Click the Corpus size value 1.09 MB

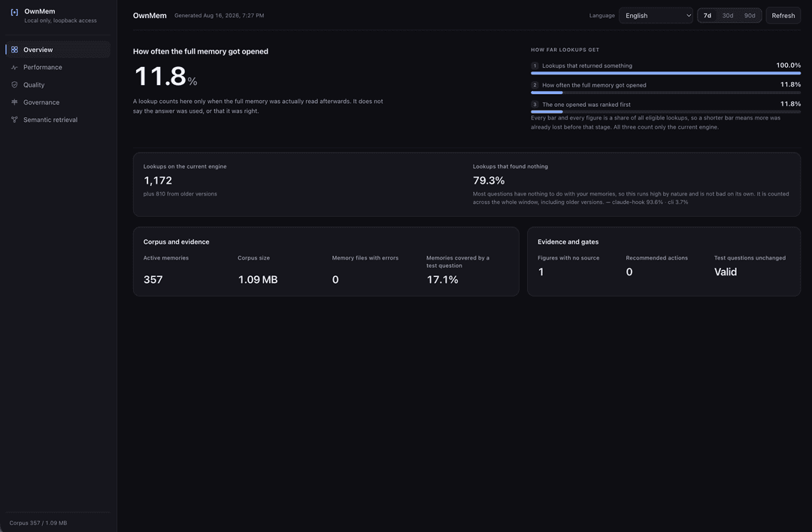point(258,279)
